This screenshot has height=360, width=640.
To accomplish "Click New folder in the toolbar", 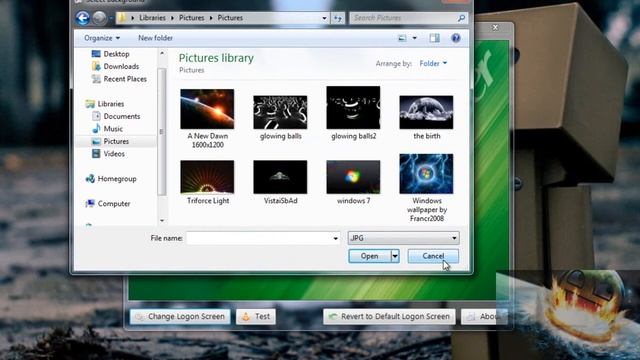I will point(155,38).
